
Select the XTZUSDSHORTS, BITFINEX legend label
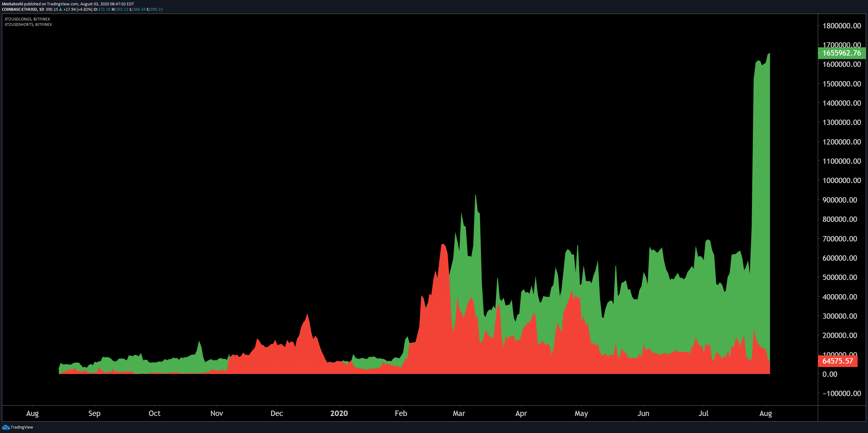click(28, 25)
